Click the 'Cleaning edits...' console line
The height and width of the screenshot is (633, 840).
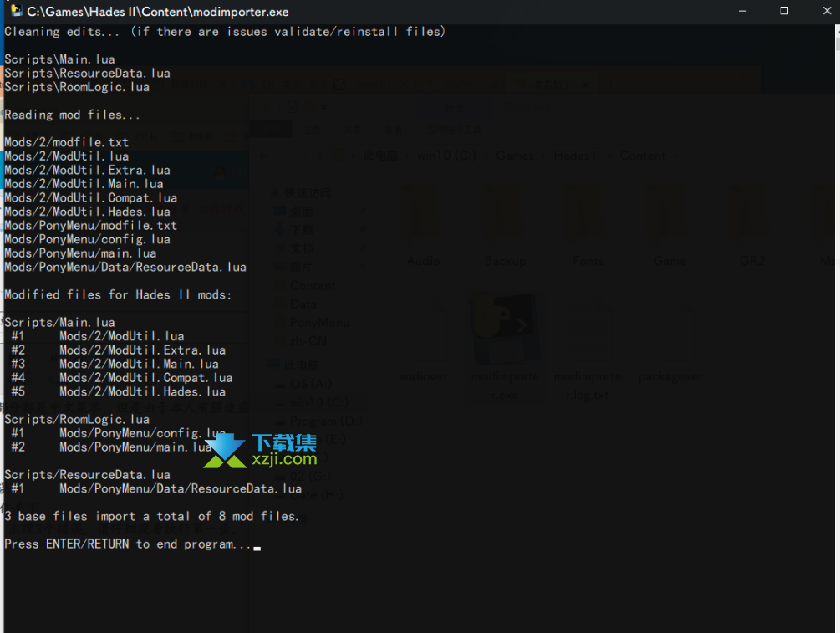pos(225,32)
